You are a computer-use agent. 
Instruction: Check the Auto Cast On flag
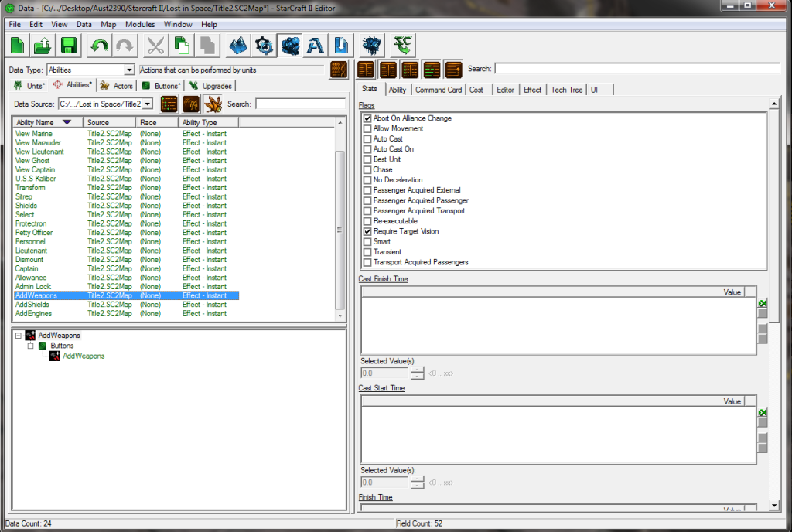pyautogui.click(x=367, y=149)
